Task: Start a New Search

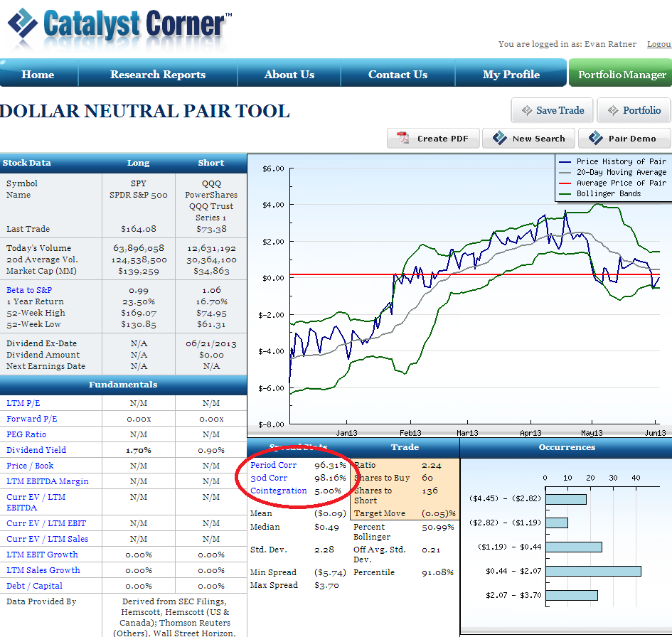Action: pyautogui.click(x=528, y=139)
